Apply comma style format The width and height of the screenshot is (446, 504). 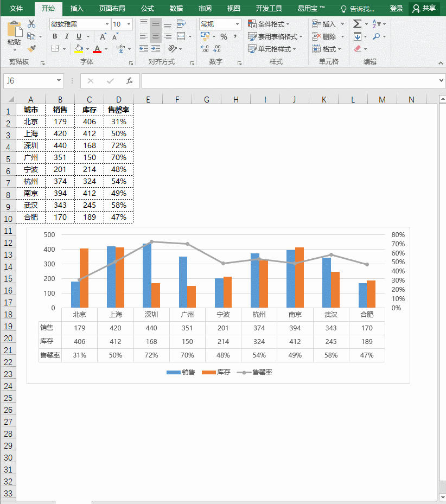pyautogui.click(x=235, y=36)
